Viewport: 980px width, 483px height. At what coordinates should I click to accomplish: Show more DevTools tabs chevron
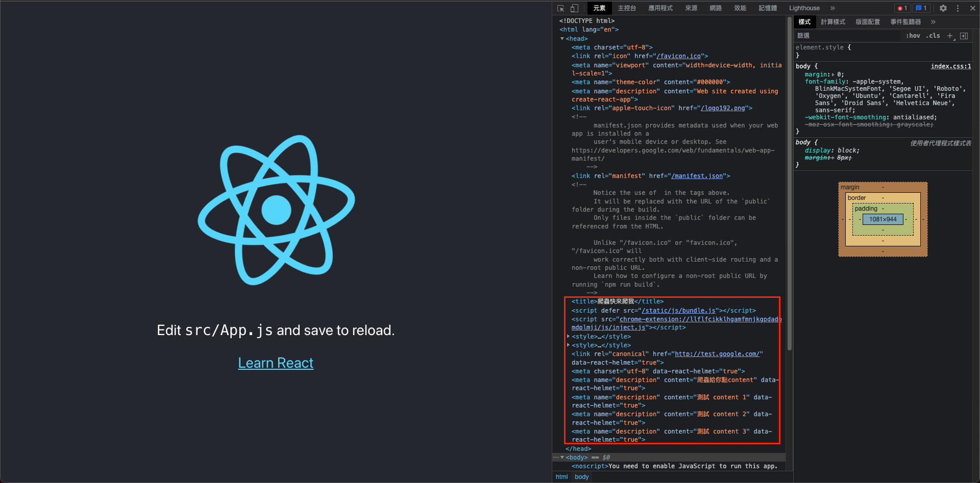point(832,8)
